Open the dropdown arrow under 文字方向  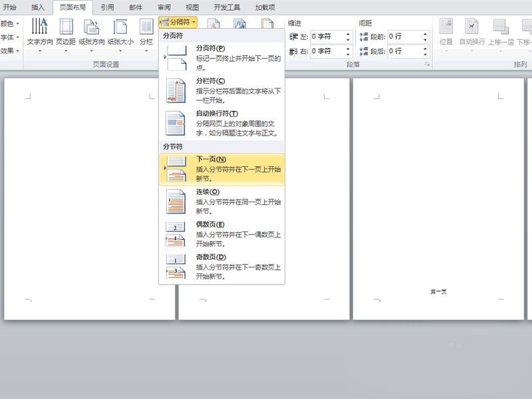coord(40,51)
